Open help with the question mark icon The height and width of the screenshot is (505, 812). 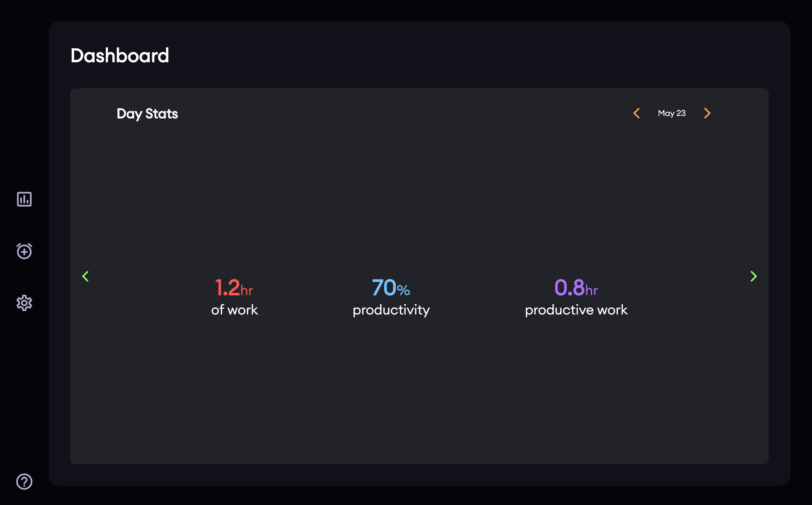click(x=24, y=482)
